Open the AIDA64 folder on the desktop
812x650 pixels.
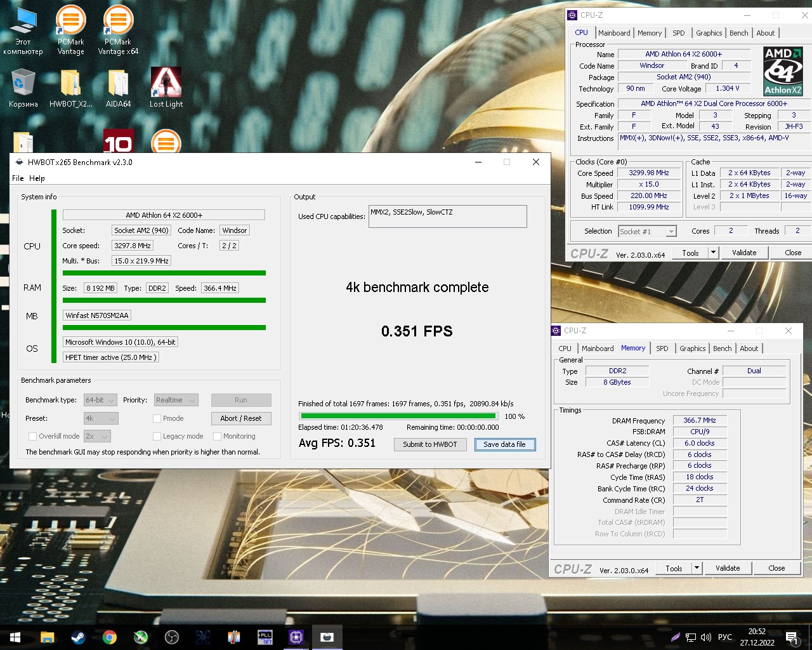118,88
